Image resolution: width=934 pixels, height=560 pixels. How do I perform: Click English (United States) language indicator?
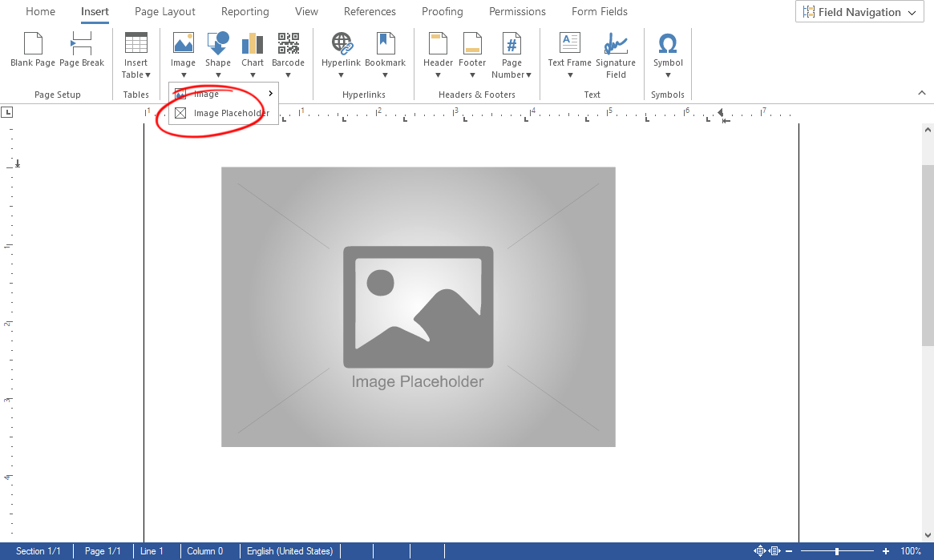tap(289, 551)
